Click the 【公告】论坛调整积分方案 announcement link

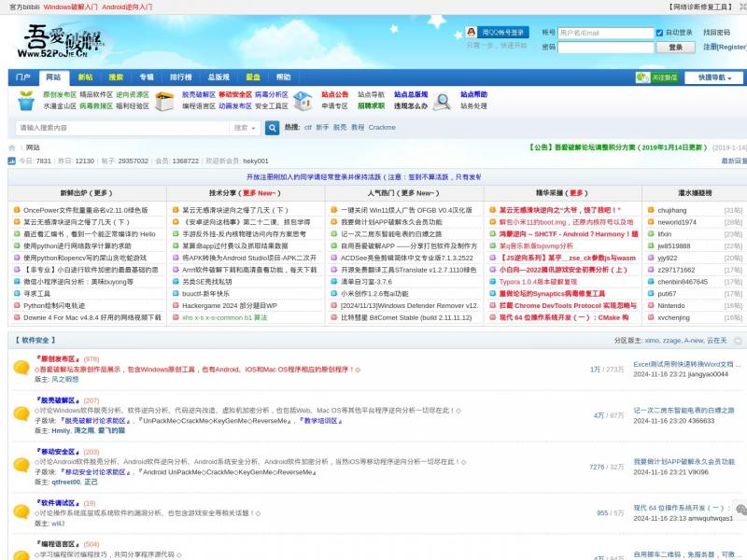coord(618,147)
